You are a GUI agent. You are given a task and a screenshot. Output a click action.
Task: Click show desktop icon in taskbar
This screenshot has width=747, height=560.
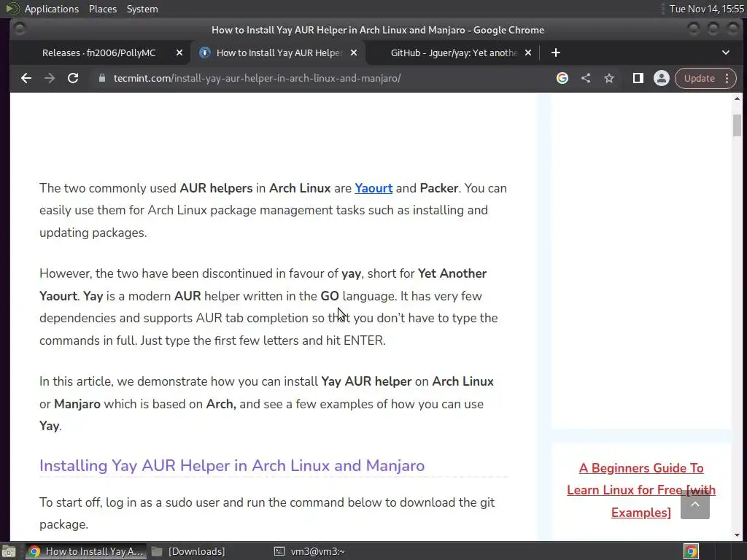click(9, 551)
